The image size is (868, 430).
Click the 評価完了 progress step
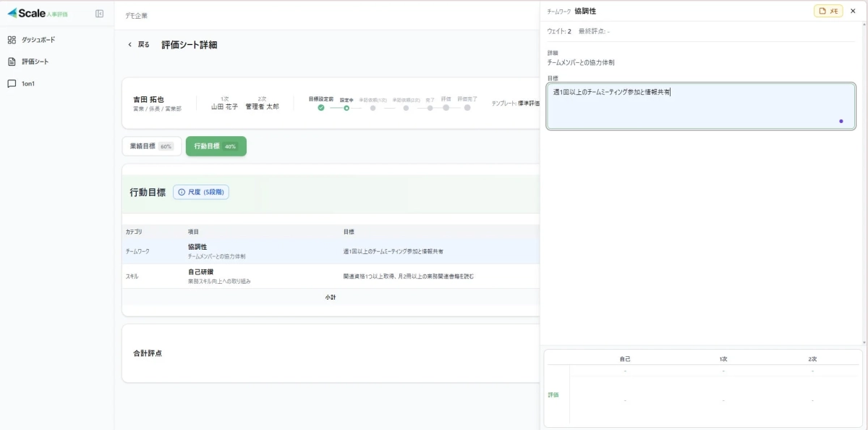coord(467,108)
